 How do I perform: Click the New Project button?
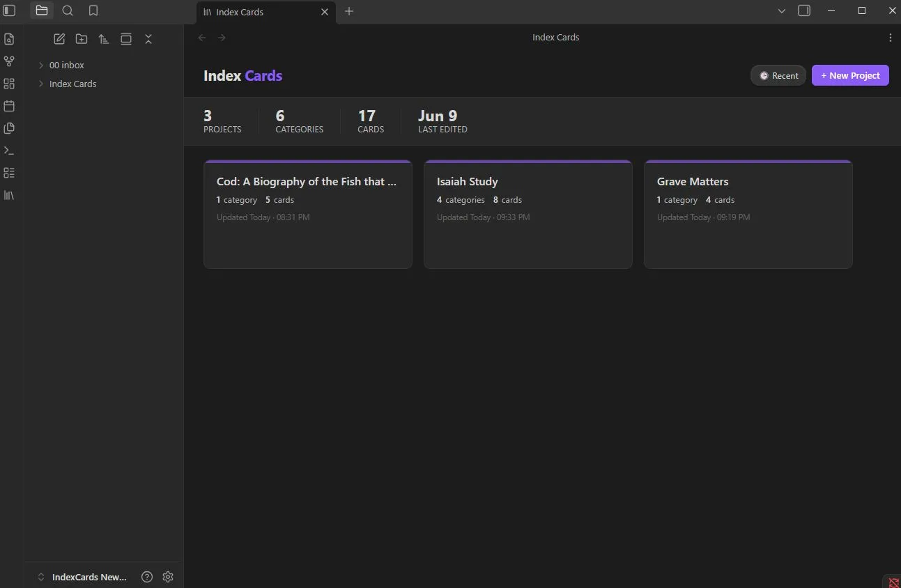click(850, 75)
